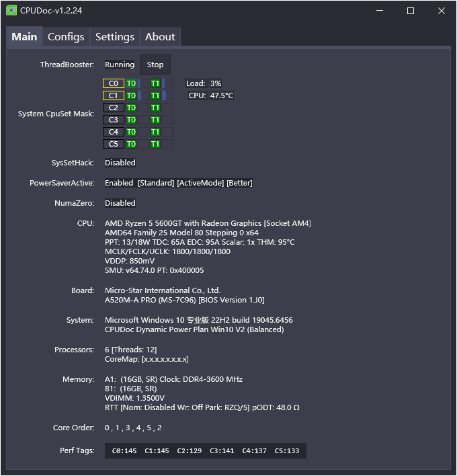Toggle thread T1 of core C3
The image size is (457, 476).
155,120
